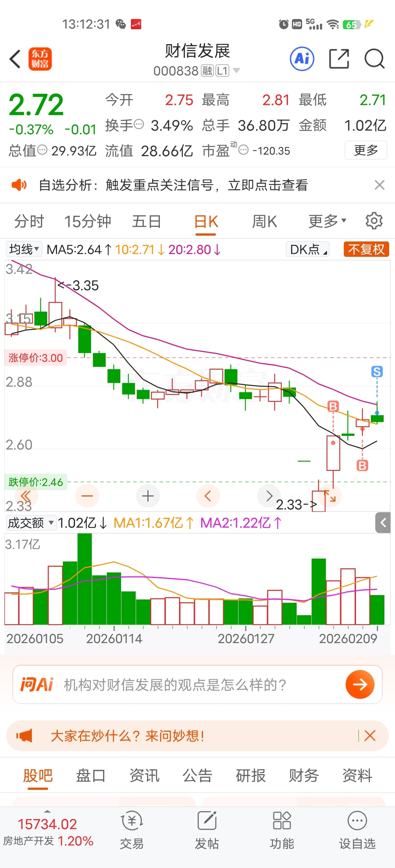Tap the 问Ai question input field
The width and height of the screenshot is (395, 868).
tap(197, 684)
